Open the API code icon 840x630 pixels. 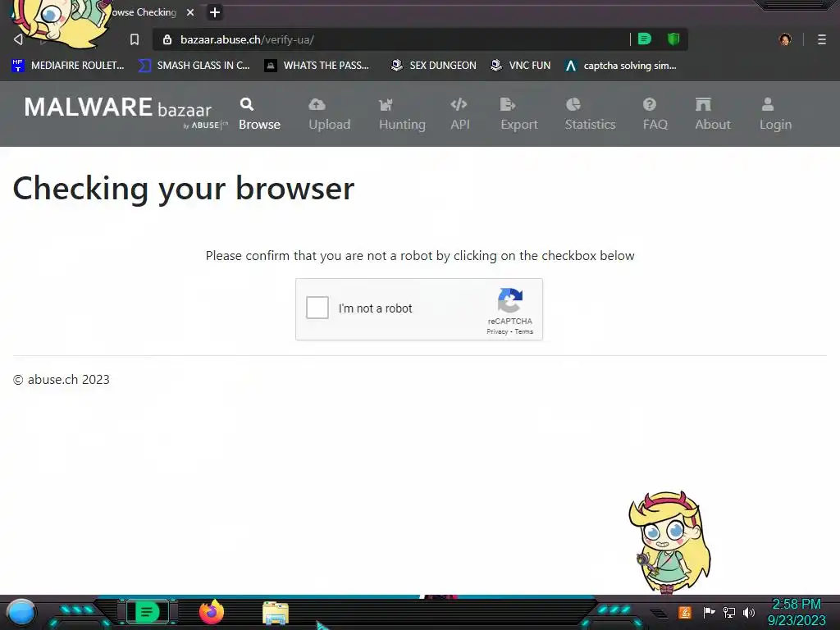(459, 104)
